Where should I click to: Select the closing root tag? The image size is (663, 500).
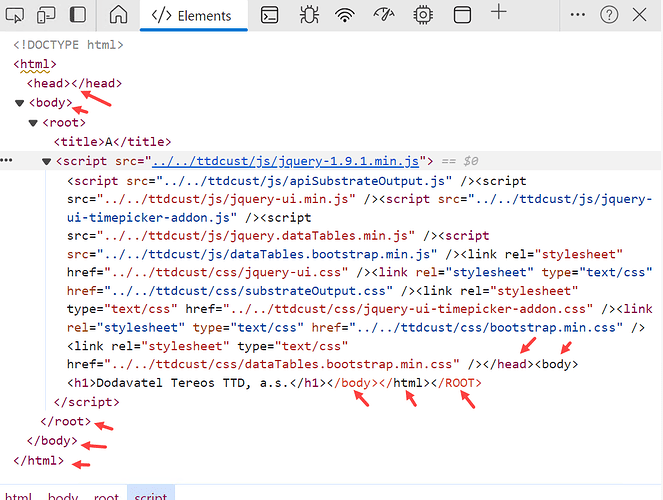(66, 421)
